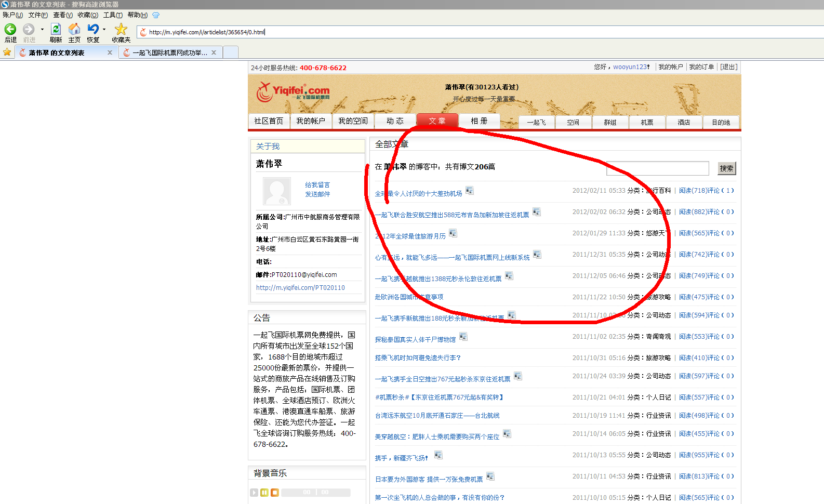Click the profile avatar placeholder image
Image resolution: width=824 pixels, height=504 pixels.
tap(277, 191)
